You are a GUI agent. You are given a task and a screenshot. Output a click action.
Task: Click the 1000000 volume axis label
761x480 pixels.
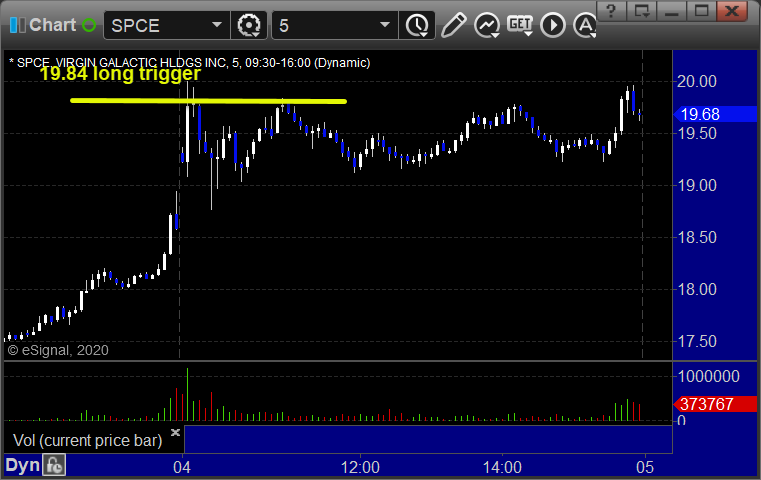(709, 376)
